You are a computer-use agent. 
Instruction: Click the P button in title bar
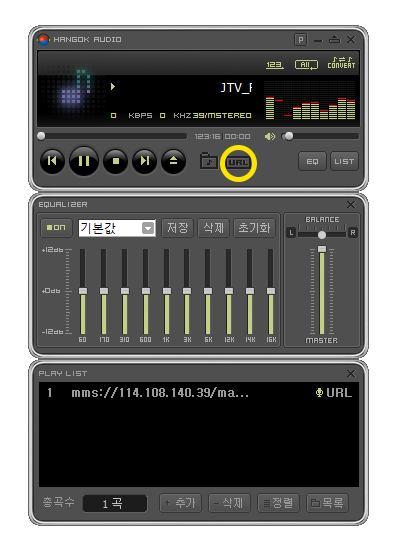pos(300,40)
